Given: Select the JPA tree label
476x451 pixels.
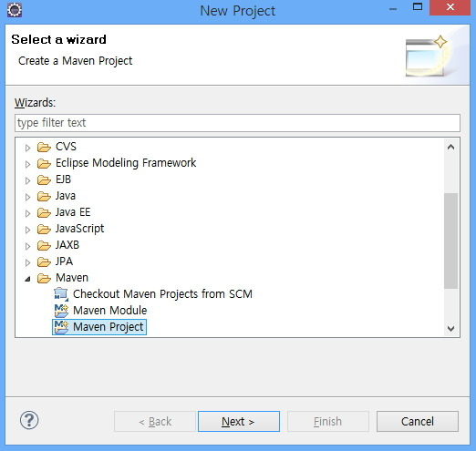Looking at the screenshot, I should (64, 261).
